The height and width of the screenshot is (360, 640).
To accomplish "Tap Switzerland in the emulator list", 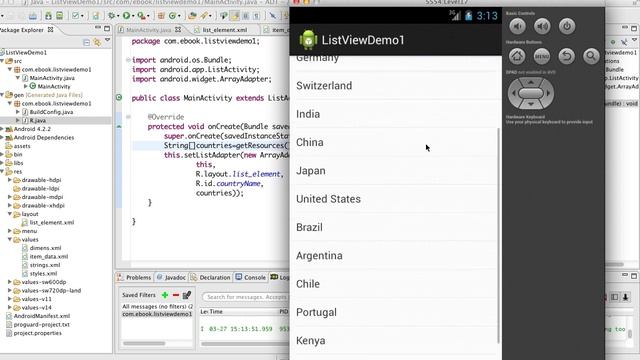I will [394, 86].
